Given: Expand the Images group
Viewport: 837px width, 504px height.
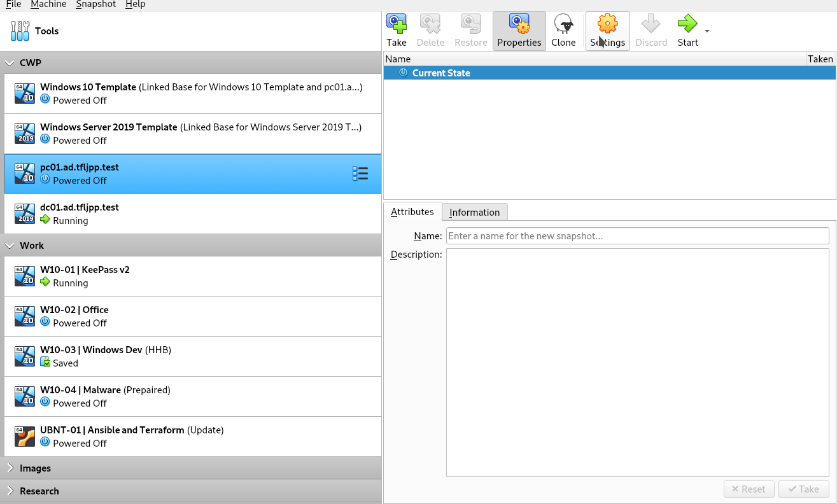Looking at the screenshot, I should [x=10, y=468].
